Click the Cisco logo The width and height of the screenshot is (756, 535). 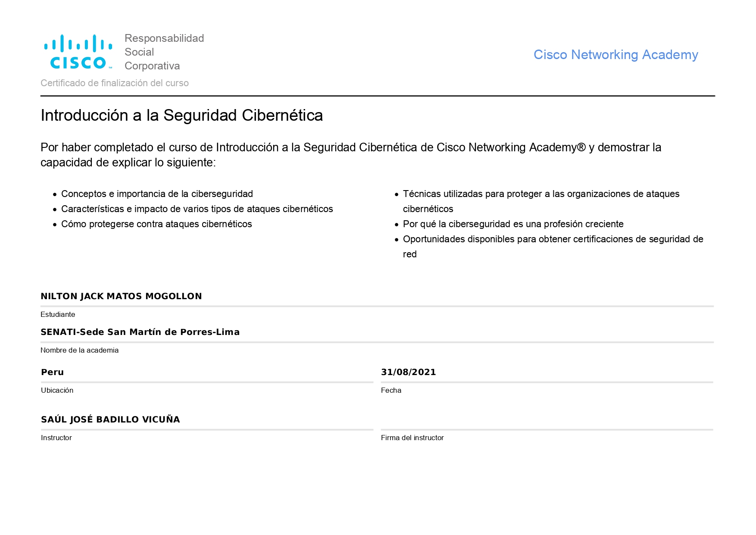tap(78, 52)
